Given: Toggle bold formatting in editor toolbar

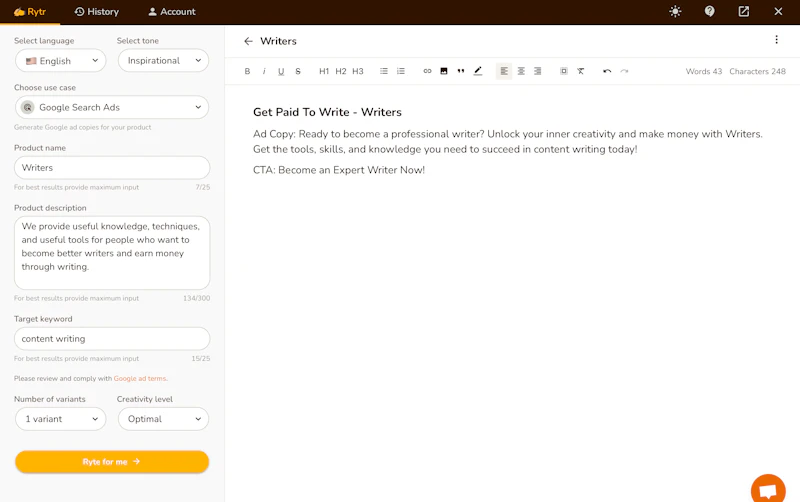Looking at the screenshot, I should [x=247, y=71].
